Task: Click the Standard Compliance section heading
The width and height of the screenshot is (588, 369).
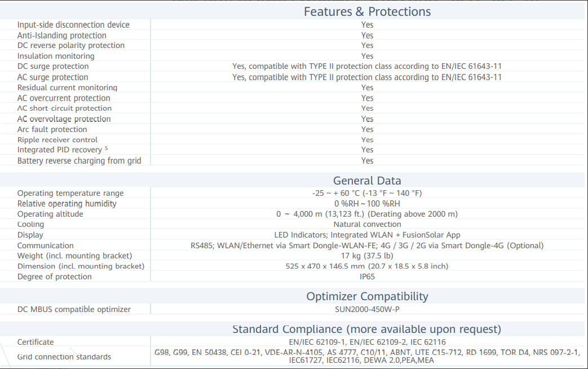Action: click(366, 329)
